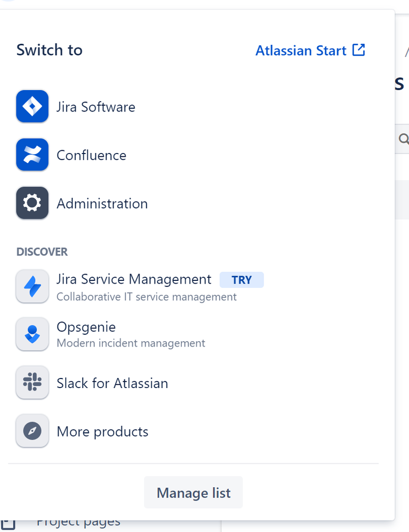Select Jira Service Management in Discover
The width and height of the screenshot is (409, 532).
[x=134, y=279]
